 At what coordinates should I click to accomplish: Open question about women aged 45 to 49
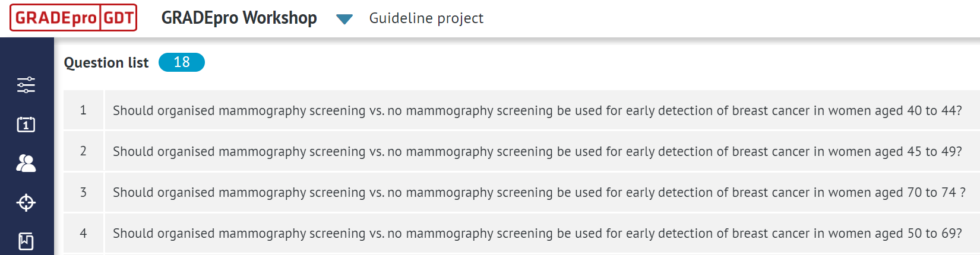pyautogui.click(x=537, y=151)
